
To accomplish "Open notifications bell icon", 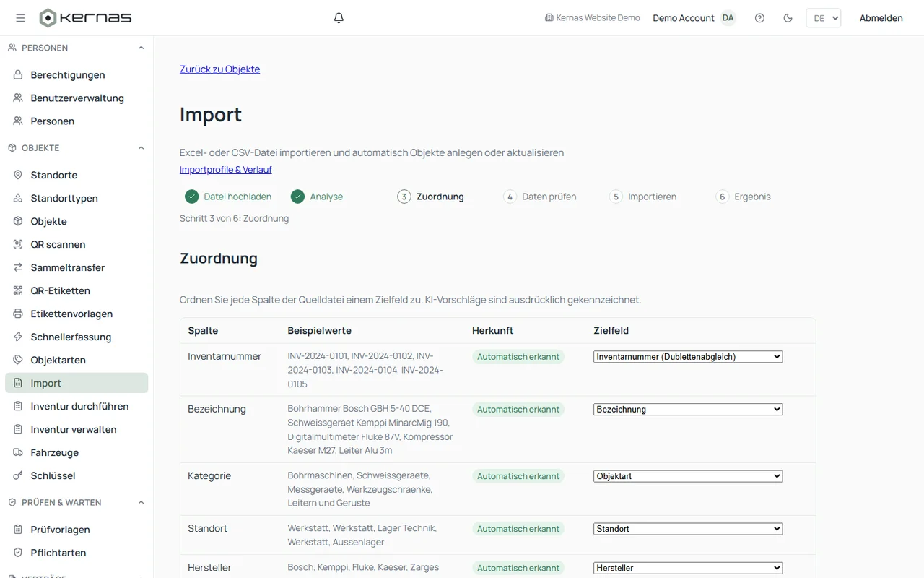I will tap(339, 18).
